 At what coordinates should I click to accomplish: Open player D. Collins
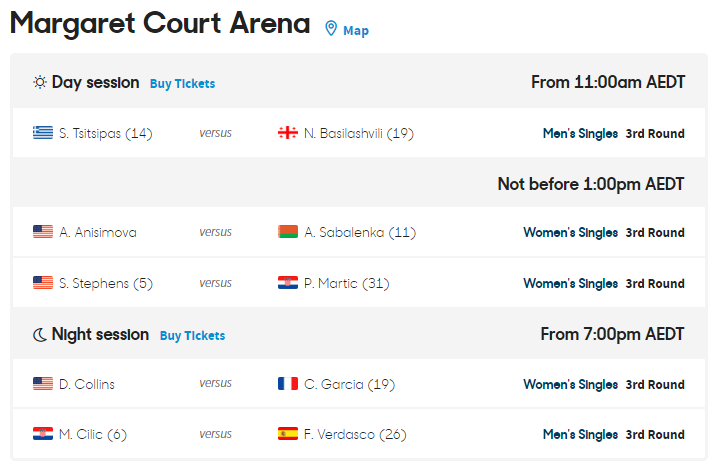(x=87, y=384)
